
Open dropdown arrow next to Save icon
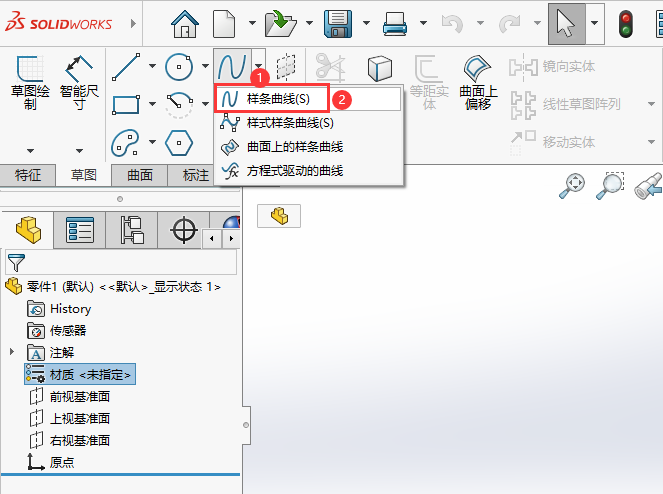[x=366, y=23]
